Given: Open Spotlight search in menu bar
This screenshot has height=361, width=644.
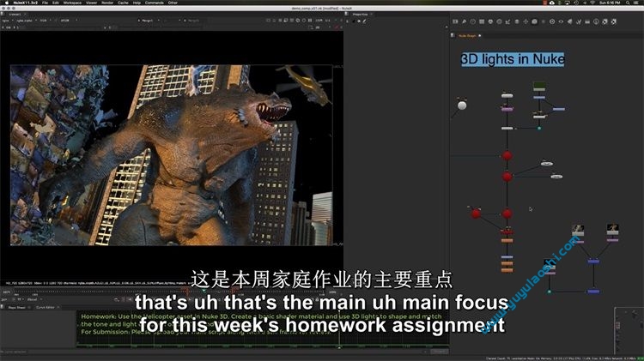Looking at the screenshot, I should (x=628, y=3).
